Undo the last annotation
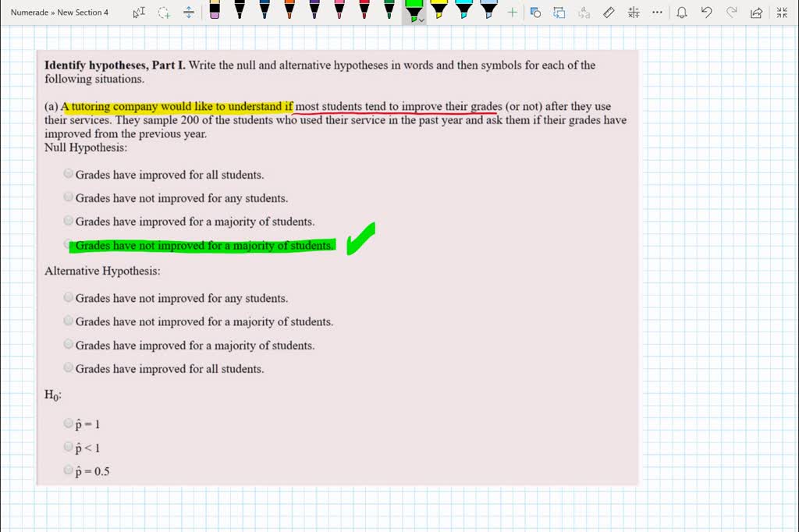The height and width of the screenshot is (532, 799). point(707,12)
